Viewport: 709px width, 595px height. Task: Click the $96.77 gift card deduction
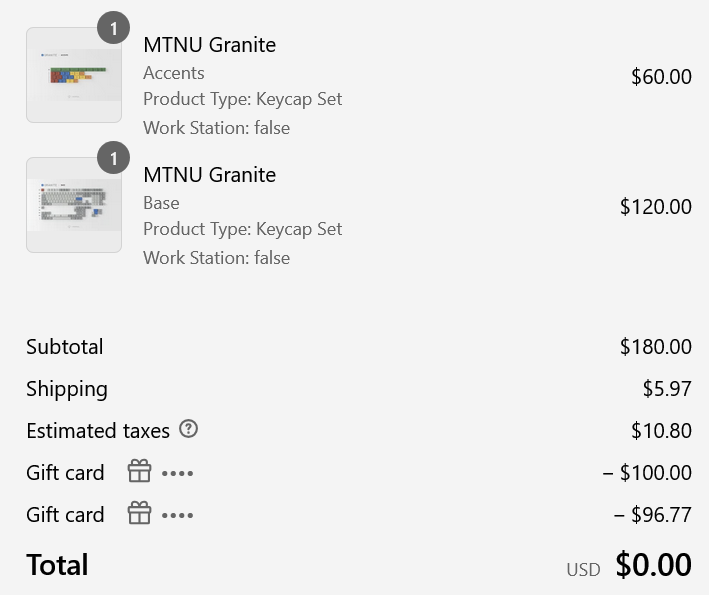coord(653,515)
